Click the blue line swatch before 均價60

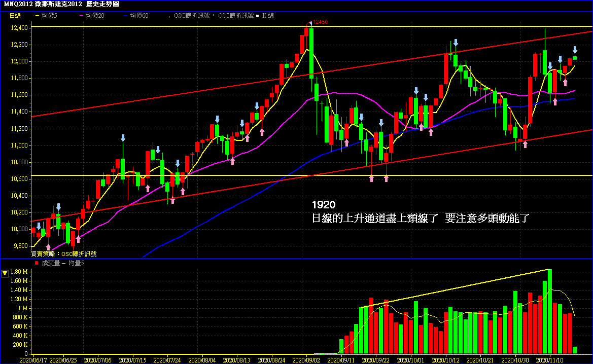point(126,16)
